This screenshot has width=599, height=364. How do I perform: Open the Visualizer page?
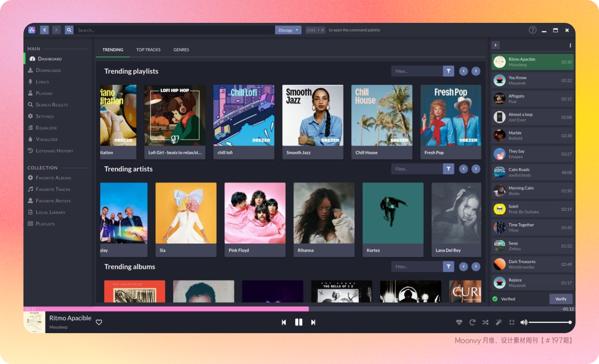(x=46, y=140)
